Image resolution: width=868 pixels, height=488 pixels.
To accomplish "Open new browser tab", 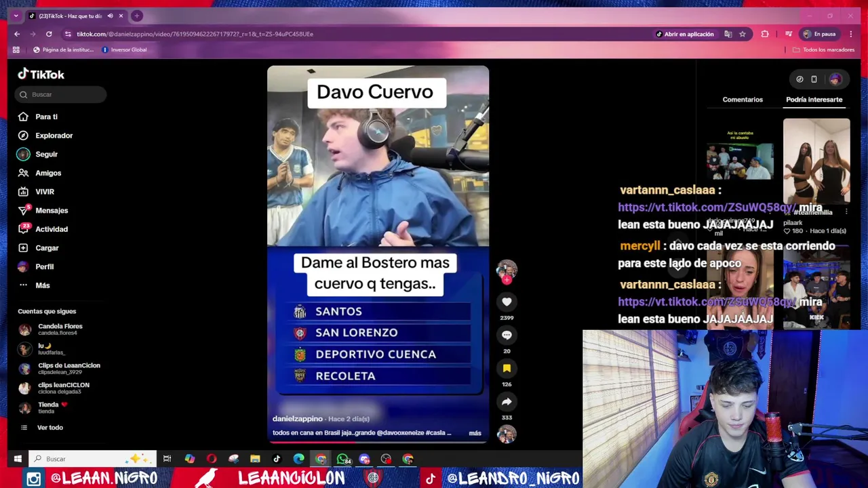I will (x=136, y=16).
